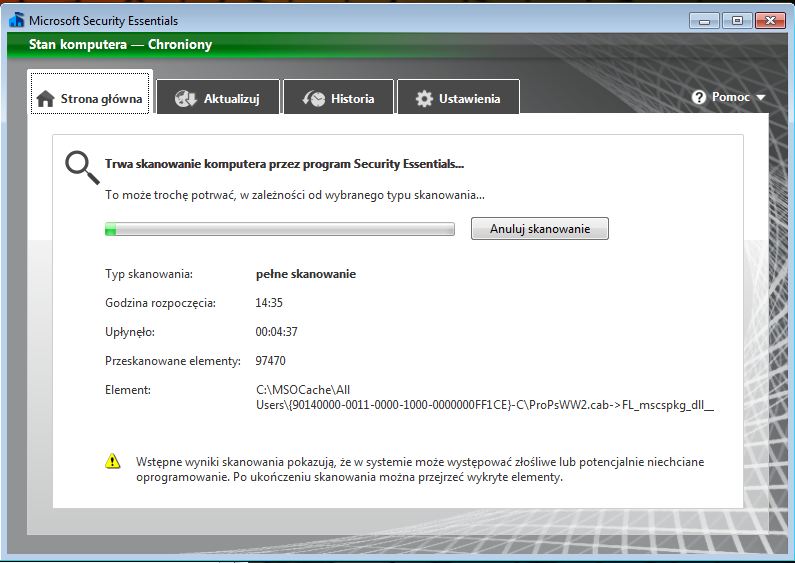This screenshot has width=795, height=563.
Task: Expand the Pomoc dropdown arrow
Action: (761, 97)
